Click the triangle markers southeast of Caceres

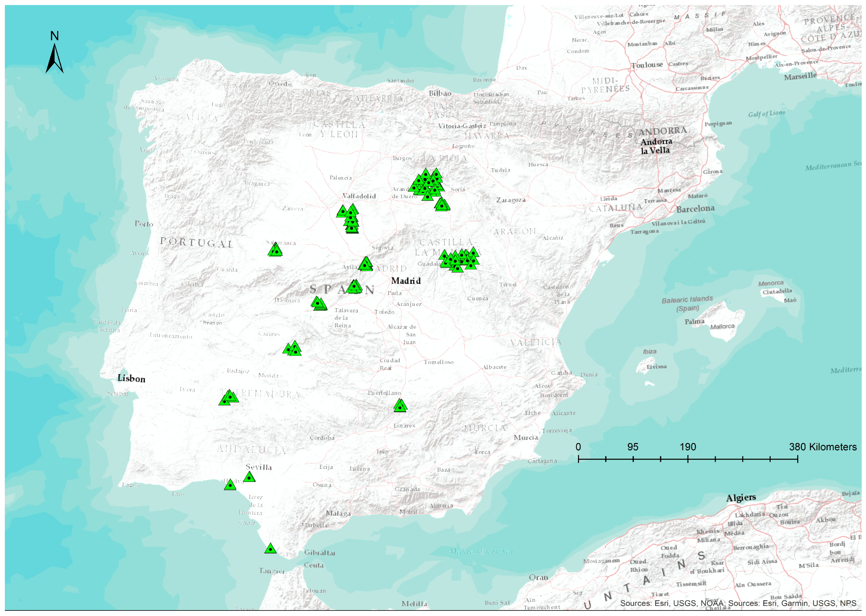[x=293, y=349]
